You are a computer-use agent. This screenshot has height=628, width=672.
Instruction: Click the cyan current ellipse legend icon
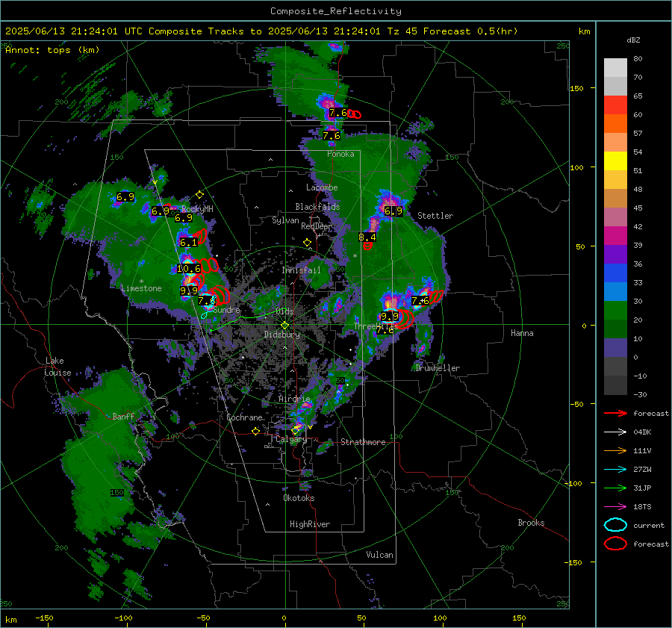pyautogui.click(x=615, y=525)
